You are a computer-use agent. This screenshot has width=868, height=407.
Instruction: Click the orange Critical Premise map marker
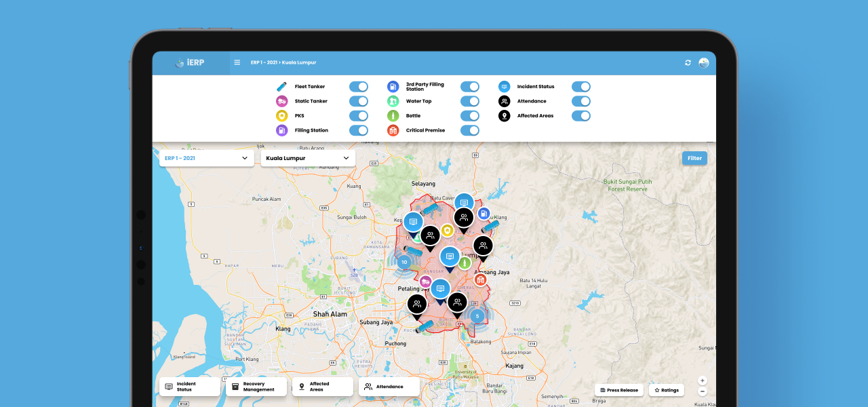tap(480, 279)
